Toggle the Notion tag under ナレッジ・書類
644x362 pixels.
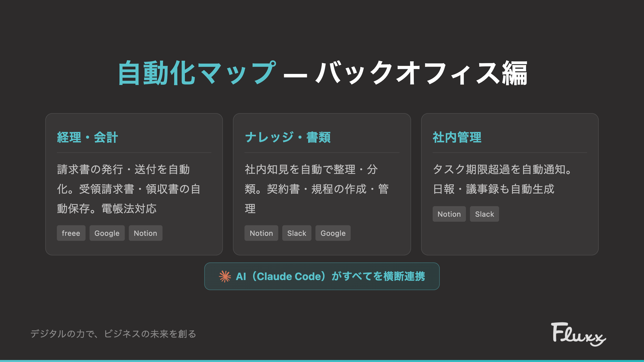[261, 233]
